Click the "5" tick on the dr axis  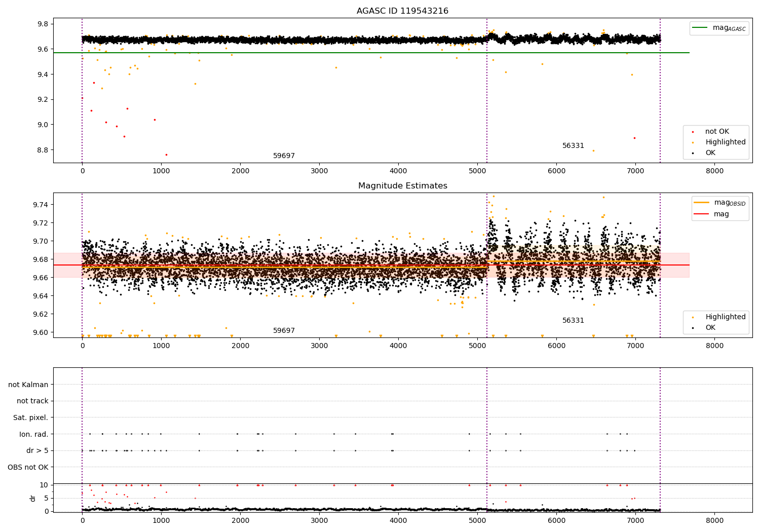(x=46, y=498)
